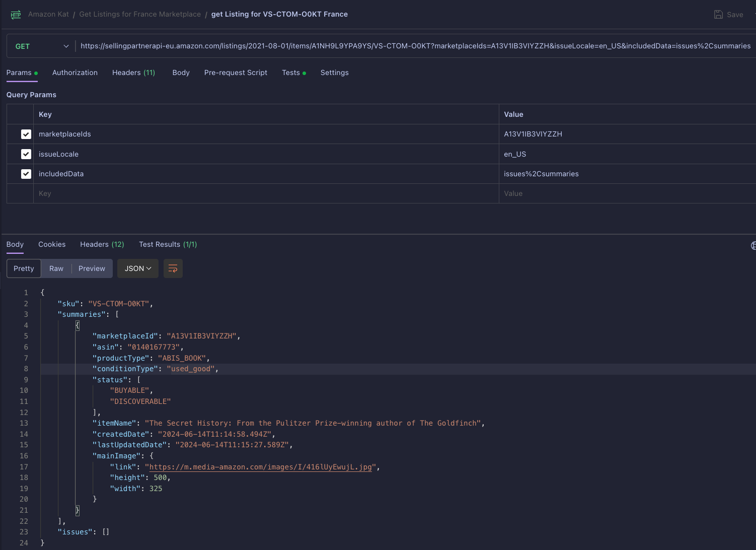Open the GET method dropdown
The image size is (756, 550).
coord(42,46)
